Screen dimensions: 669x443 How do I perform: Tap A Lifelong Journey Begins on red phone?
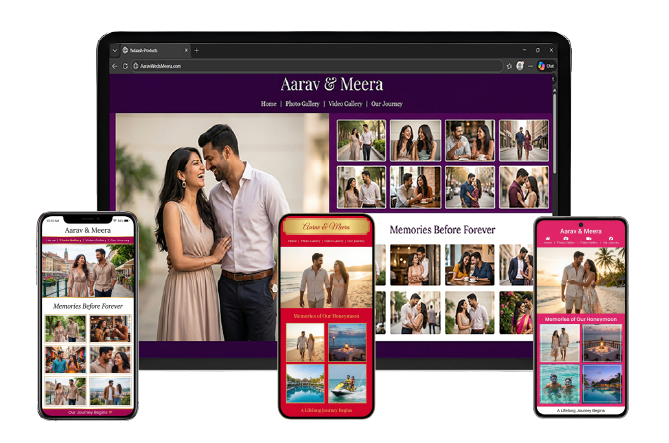pyautogui.click(x=326, y=410)
